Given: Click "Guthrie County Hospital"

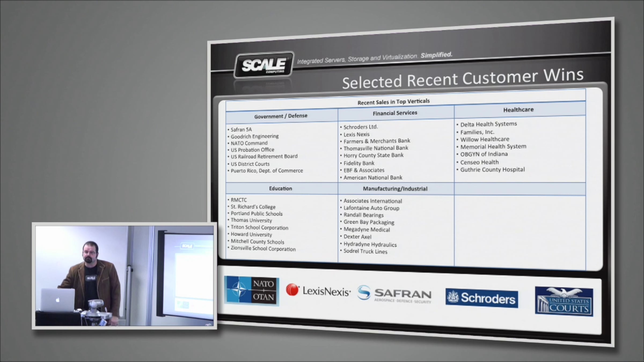Looking at the screenshot, I should [492, 170].
